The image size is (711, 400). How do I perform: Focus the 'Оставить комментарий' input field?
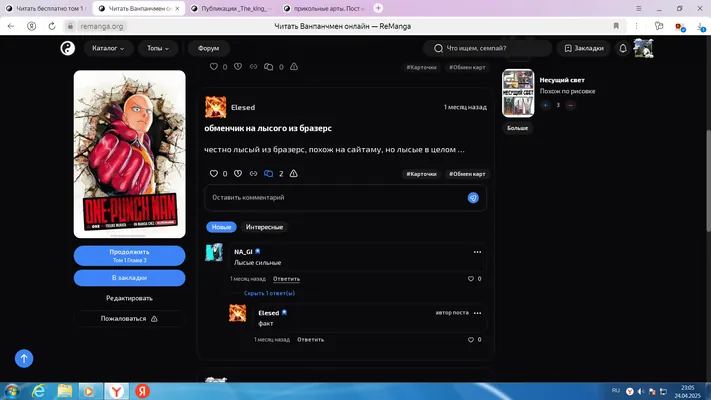[x=336, y=198]
